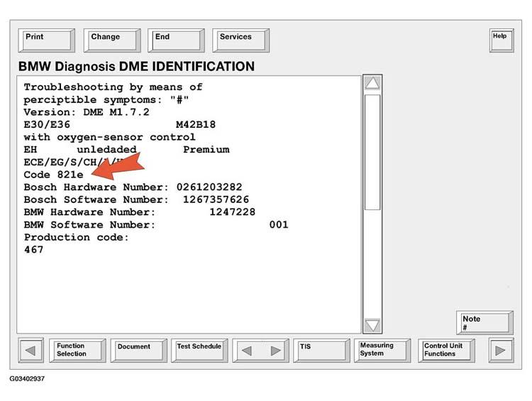This screenshot has height=401, width=532.
Task: Open the Document section
Action: [138, 351]
